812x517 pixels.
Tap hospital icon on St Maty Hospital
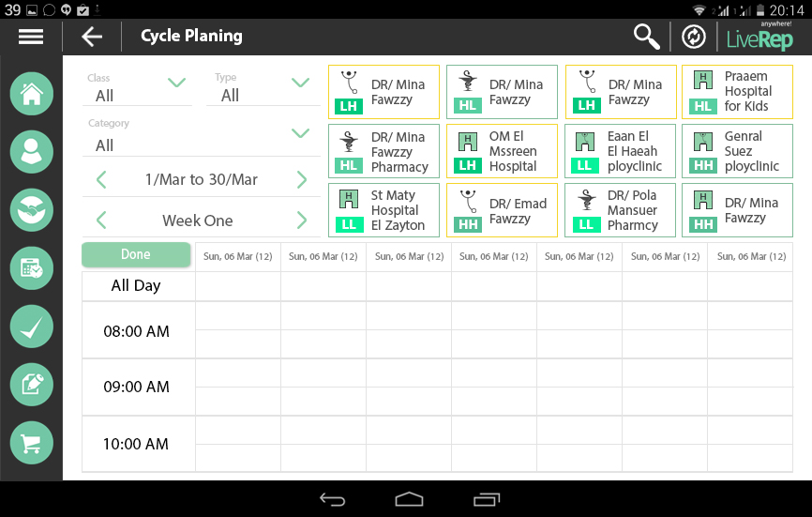[349, 199]
